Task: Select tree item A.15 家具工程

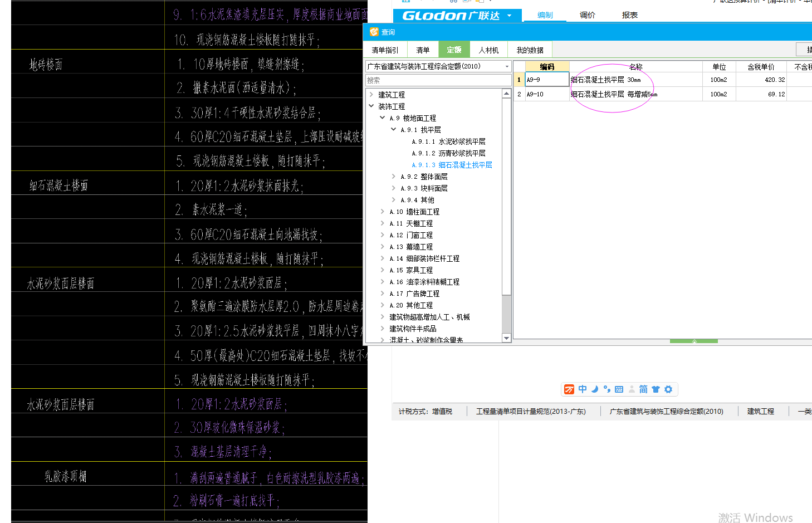Action: 411,270
